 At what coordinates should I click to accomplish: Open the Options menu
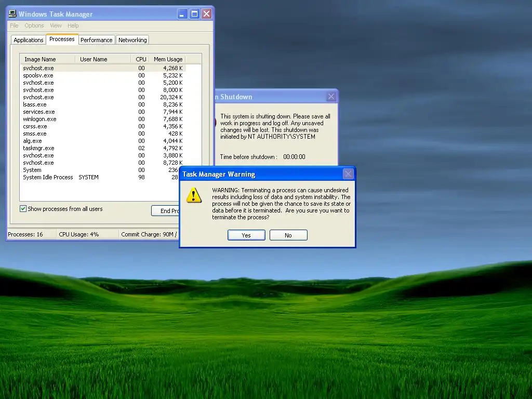tap(34, 25)
